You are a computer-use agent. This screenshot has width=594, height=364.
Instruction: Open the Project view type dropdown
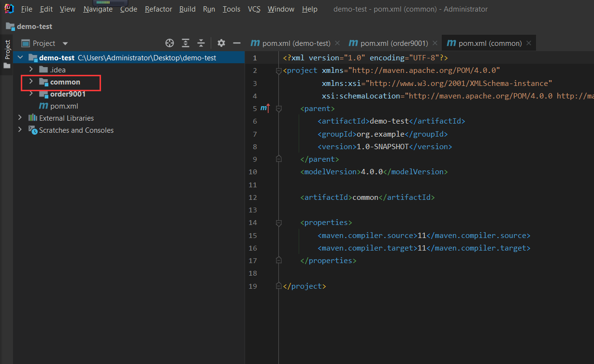tap(65, 43)
